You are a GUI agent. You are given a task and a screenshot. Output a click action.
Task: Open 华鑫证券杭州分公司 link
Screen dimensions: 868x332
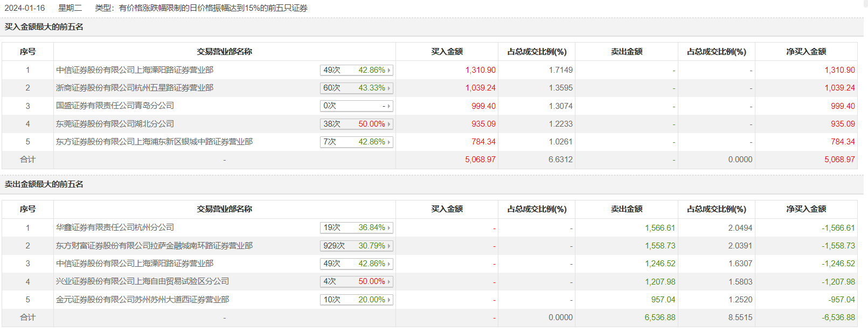(x=115, y=227)
